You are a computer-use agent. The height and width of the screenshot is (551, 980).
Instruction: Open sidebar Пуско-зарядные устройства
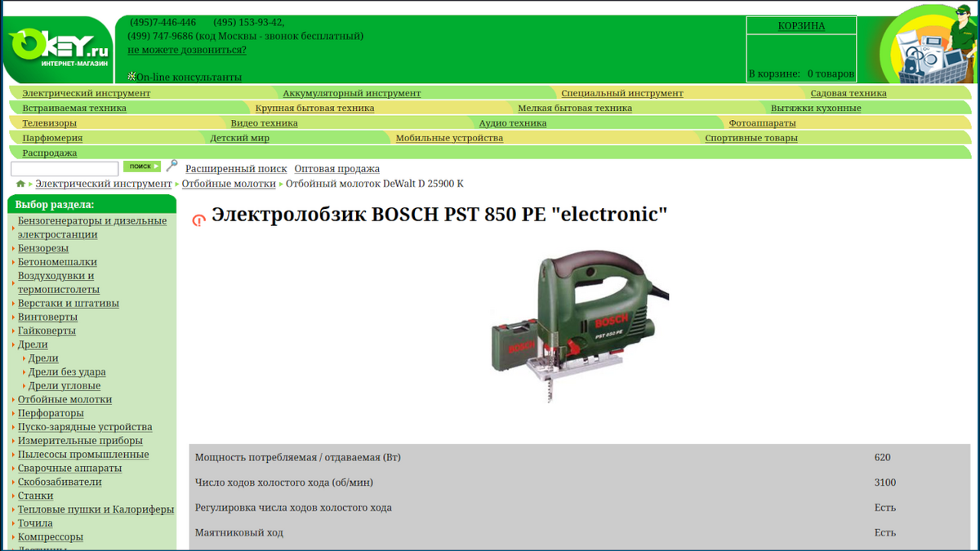coord(85,427)
